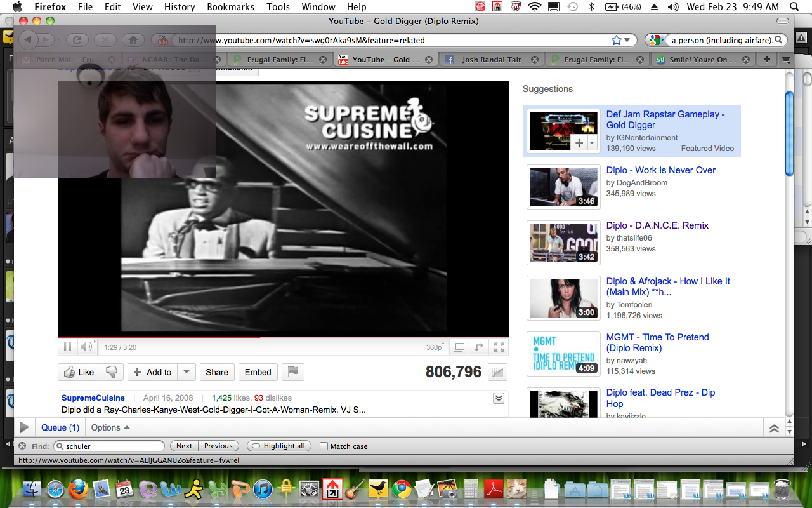Viewport: 812px width, 508px height.
Task: Bookmark page with the star icon
Action: point(616,40)
